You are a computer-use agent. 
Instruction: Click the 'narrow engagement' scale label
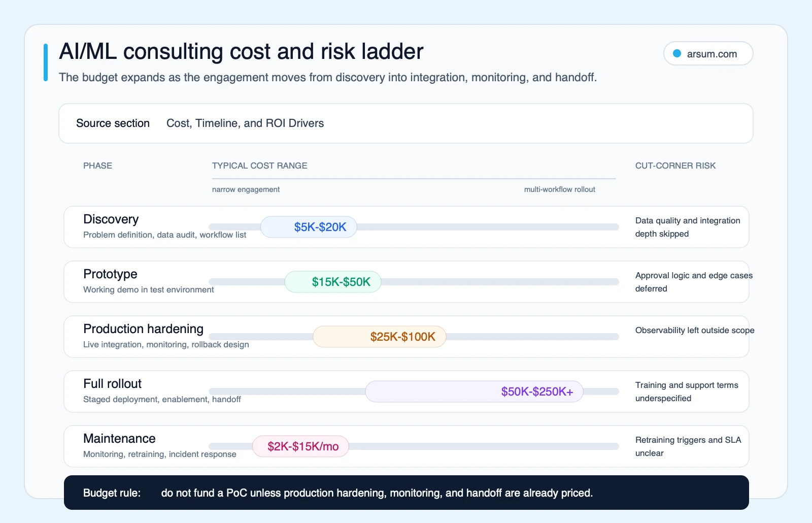coord(246,189)
